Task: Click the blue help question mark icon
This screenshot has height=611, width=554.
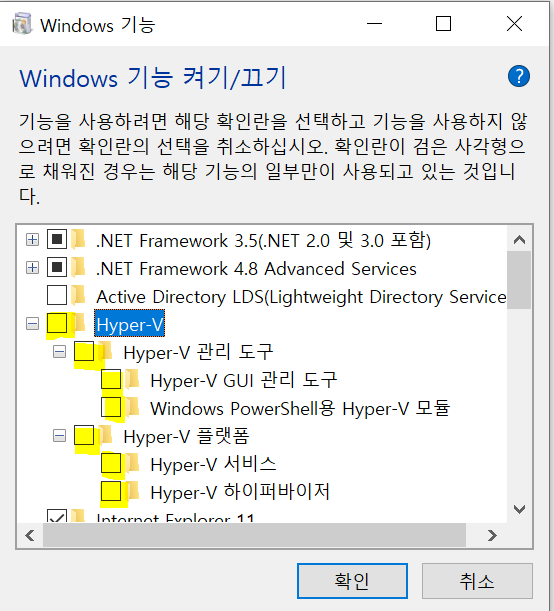Action: pos(519,76)
